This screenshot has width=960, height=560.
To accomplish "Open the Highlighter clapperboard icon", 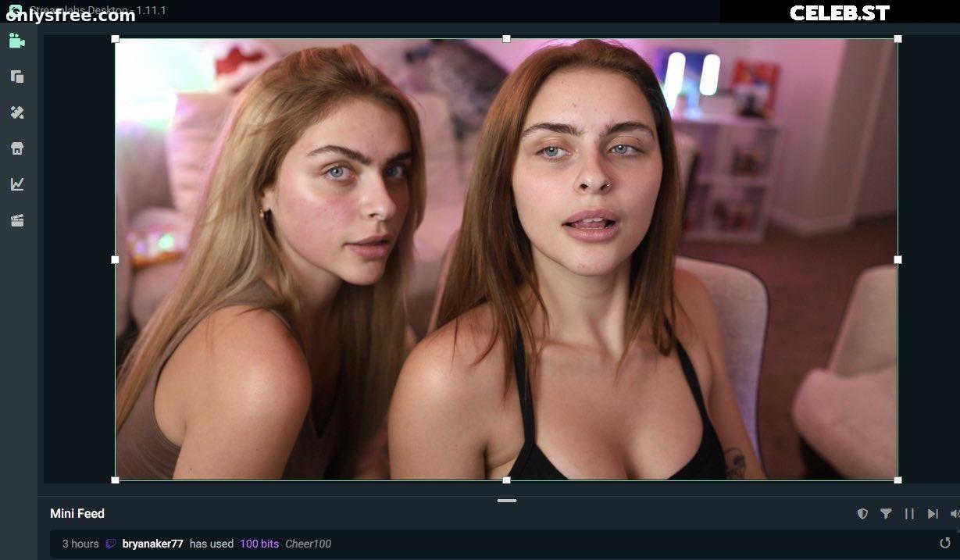I will (x=16, y=220).
